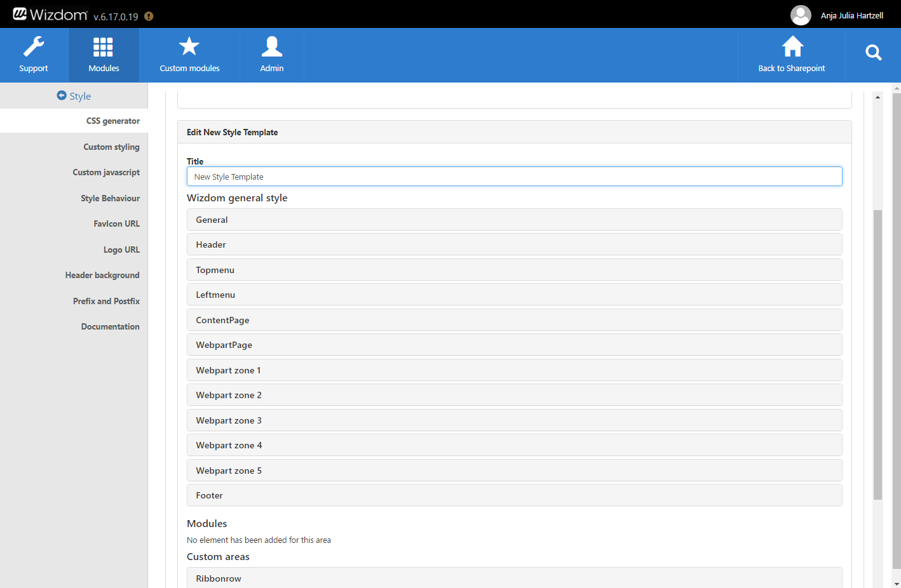Open Custom modules star icon
This screenshot has height=588, width=901.
click(189, 46)
